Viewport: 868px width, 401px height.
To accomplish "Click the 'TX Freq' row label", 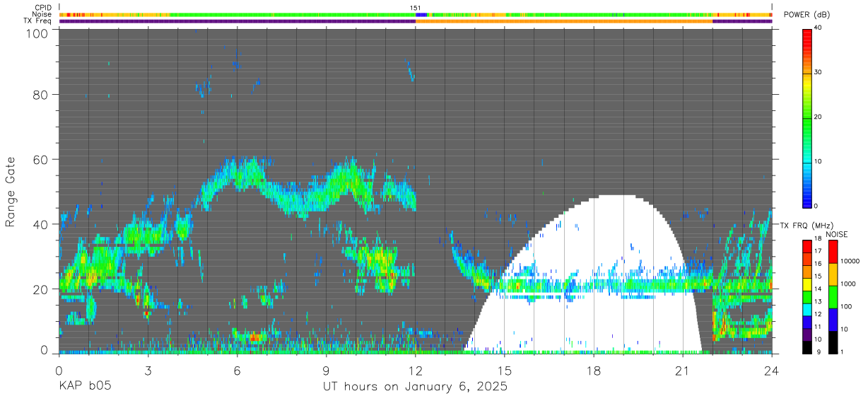I will pyautogui.click(x=38, y=21).
